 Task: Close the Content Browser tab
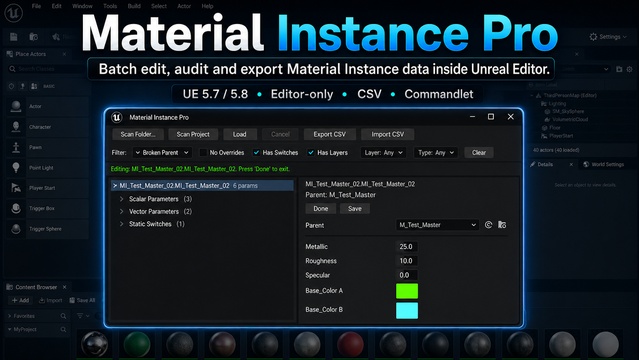(x=64, y=287)
